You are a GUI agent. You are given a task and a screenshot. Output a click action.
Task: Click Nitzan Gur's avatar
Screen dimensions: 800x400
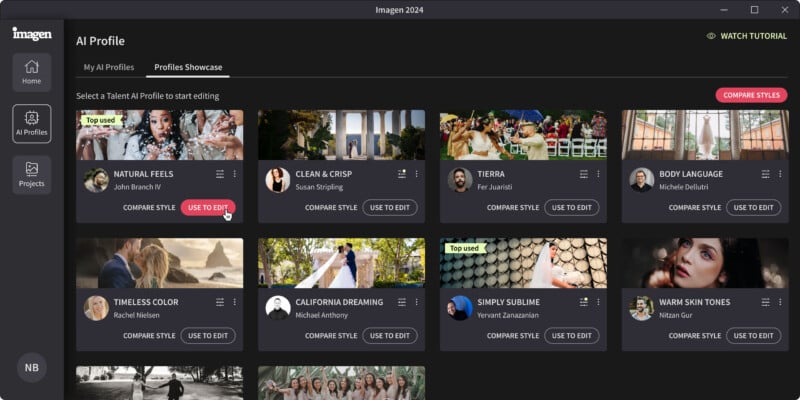pyautogui.click(x=642, y=308)
